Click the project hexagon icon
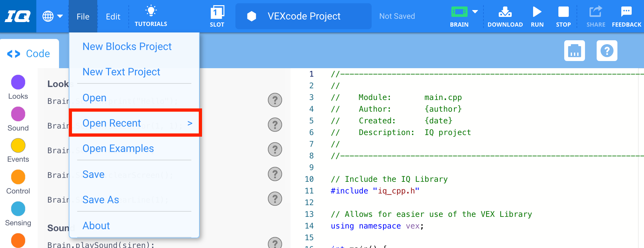 [252, 16]
